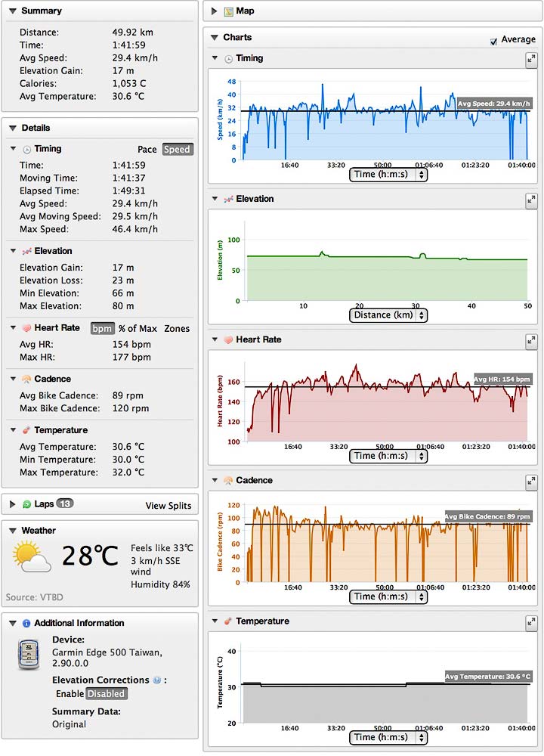This screenshot has height=756, width=544.
Task: Toggle the Average checkbox in Charts
Action: (493, 42)
